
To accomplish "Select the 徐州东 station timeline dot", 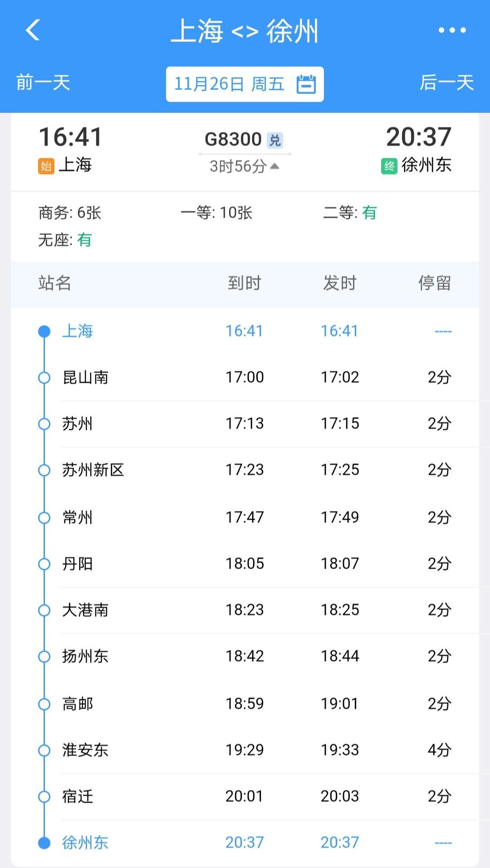I will 44,843.
